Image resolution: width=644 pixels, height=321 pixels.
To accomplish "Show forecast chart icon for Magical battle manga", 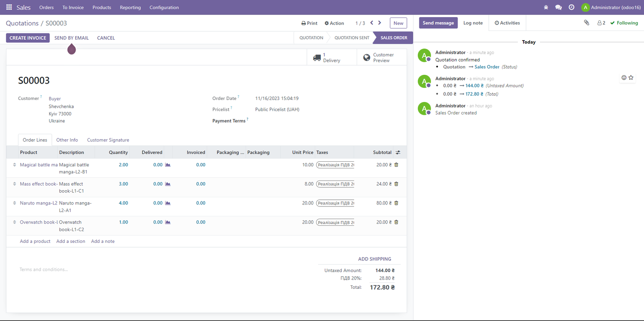I will (x=168, y=165).
